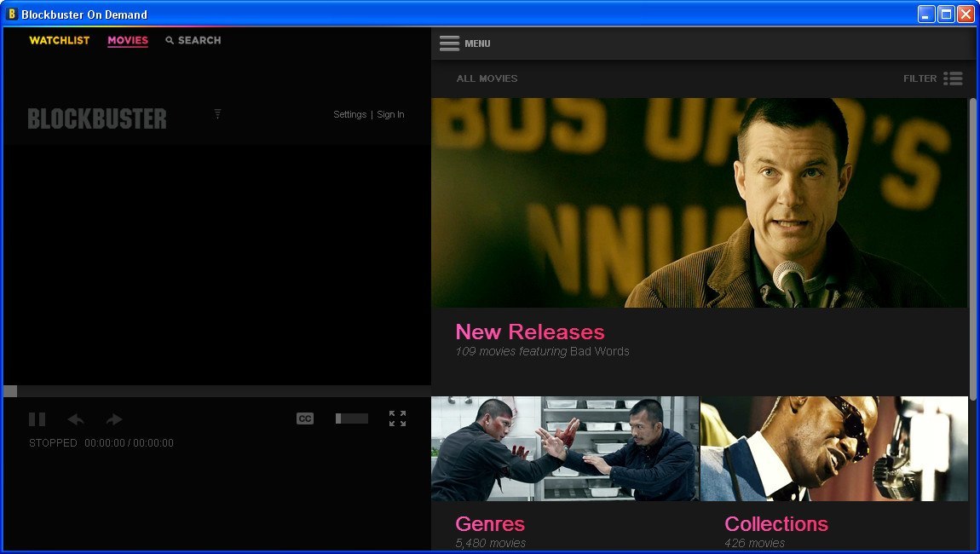Open the hamburger MENU icon
This screenshot has height=554, width=980.
coord(449,43)
